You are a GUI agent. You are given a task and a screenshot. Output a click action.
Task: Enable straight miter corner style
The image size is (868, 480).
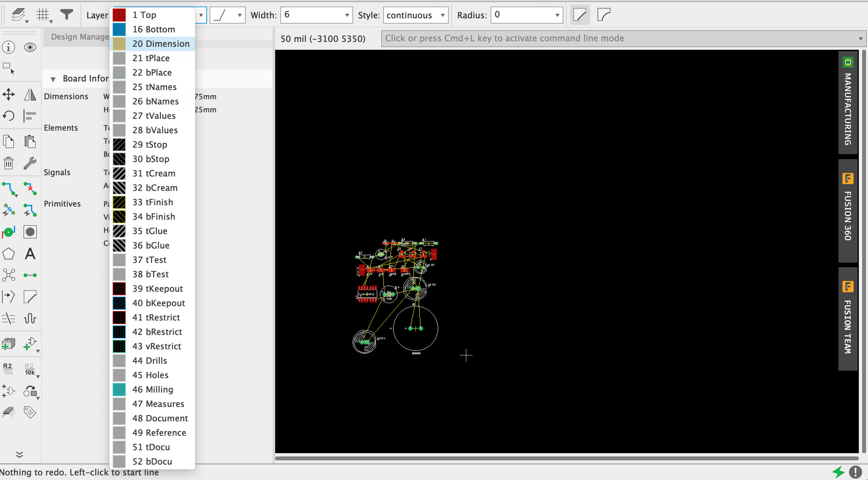point(580,15)
